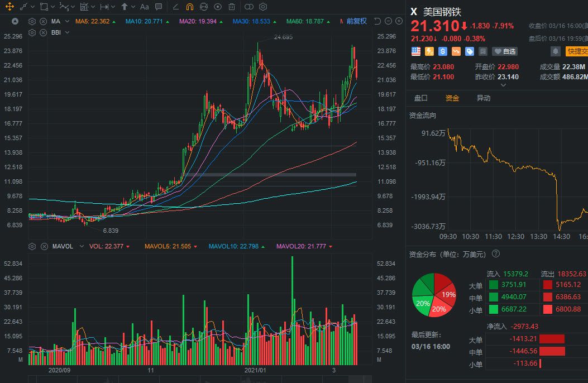Remove the BBI indicator
The image size is (588, 383).
pyautogui.click(x=44, y=32)
